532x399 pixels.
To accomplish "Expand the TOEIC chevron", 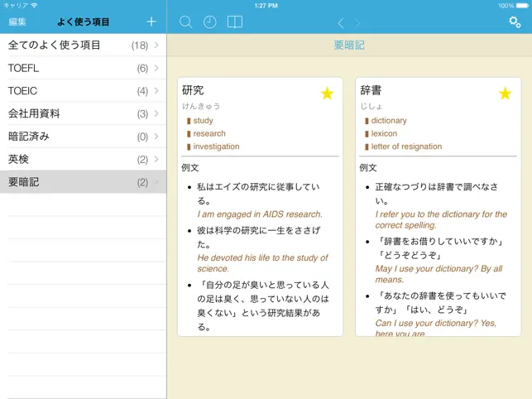I will click(156, 91).
